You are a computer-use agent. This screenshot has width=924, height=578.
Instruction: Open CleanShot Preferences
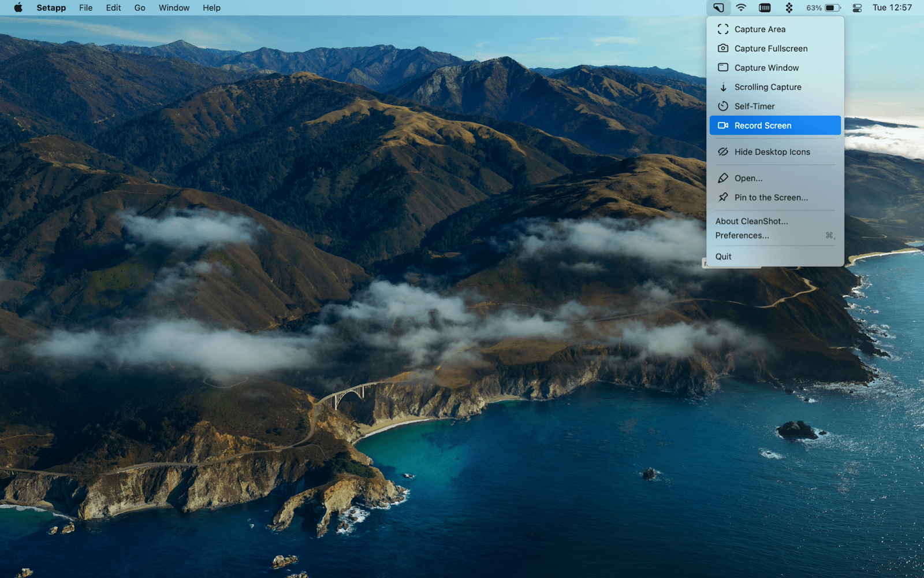point(743,235)
